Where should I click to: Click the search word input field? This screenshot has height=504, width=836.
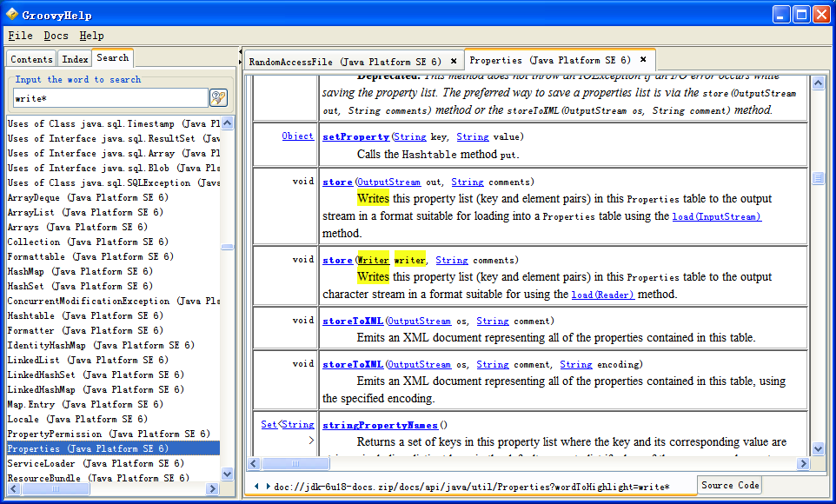(x=109, y=98)
